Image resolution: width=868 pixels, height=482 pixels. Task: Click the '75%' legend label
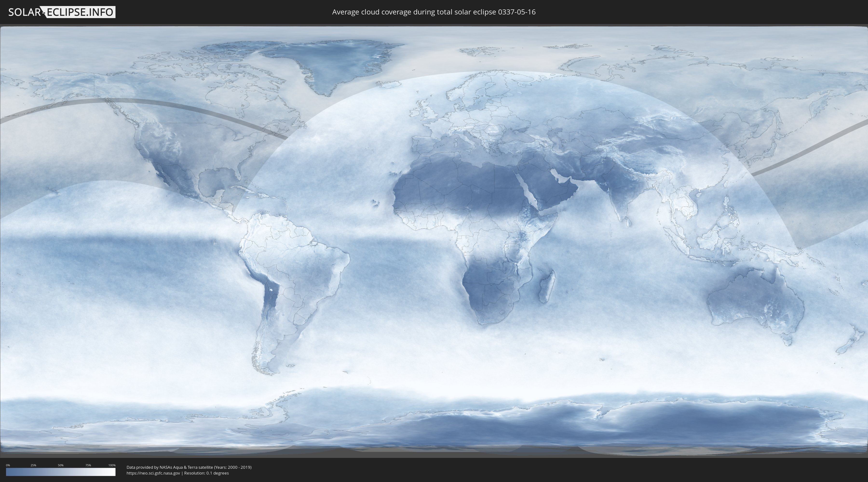pos(88,465)
